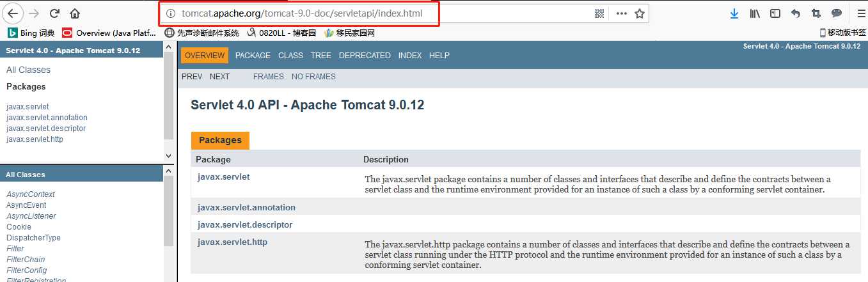Screen dimensions: 868x282
Task: Click the Package column header
Action: pyautogui.click(x=213, y=160)
